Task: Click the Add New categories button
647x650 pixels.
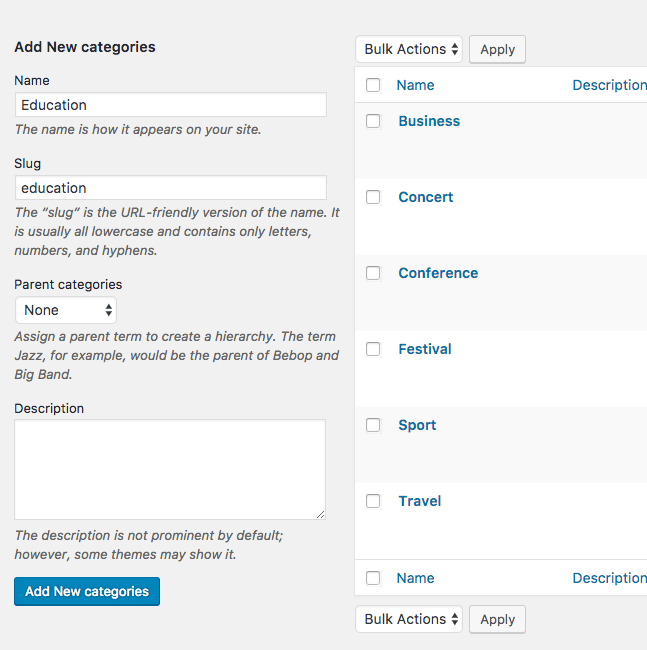Action: coord(87,591)
